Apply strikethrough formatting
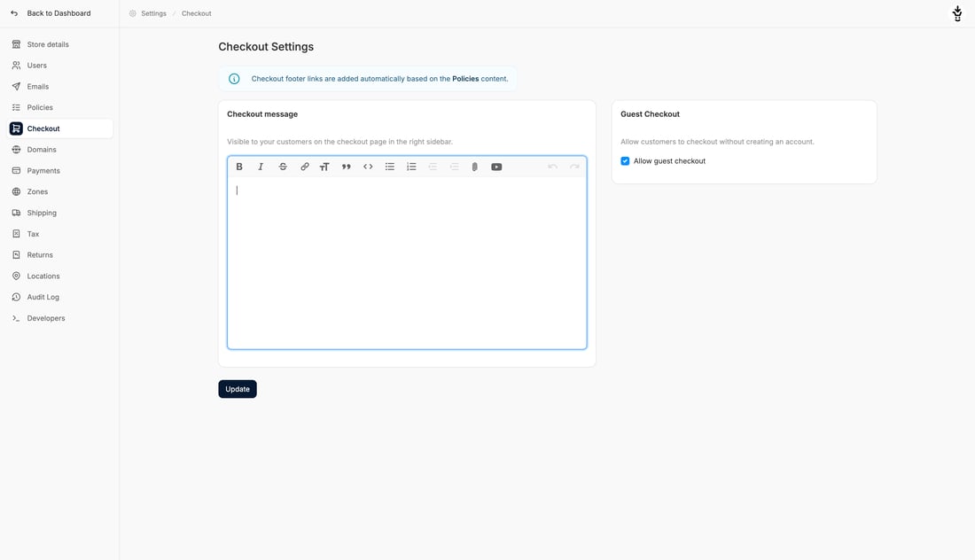975x560 pixels. pyautogui.click(x=283, y=167)
